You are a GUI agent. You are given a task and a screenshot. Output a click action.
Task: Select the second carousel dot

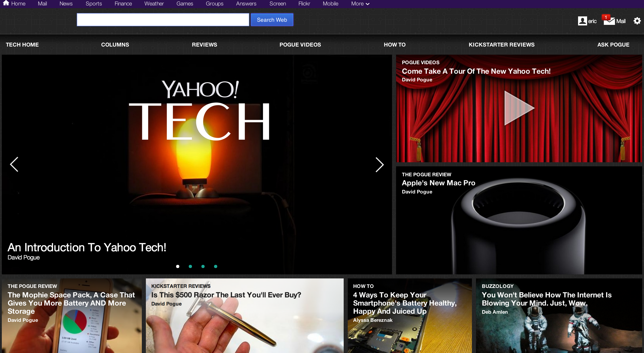[190, 266]
